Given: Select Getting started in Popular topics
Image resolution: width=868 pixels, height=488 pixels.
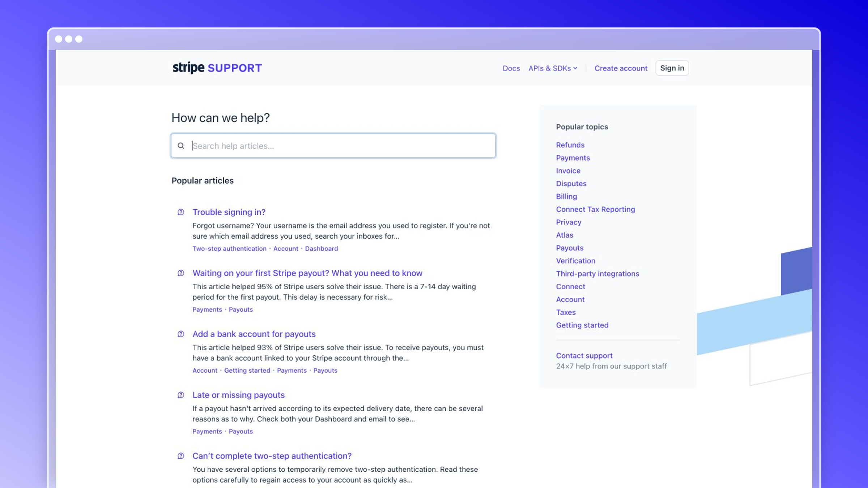Looking at the screenshot, I should (582, 325).
